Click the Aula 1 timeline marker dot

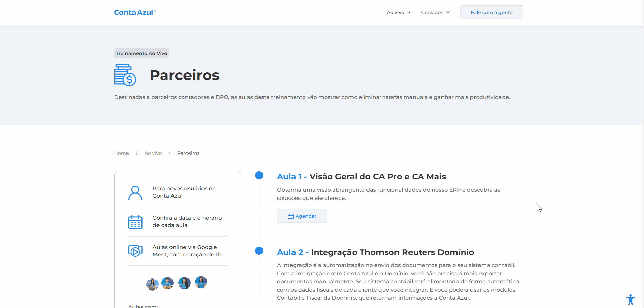(259, 175)
